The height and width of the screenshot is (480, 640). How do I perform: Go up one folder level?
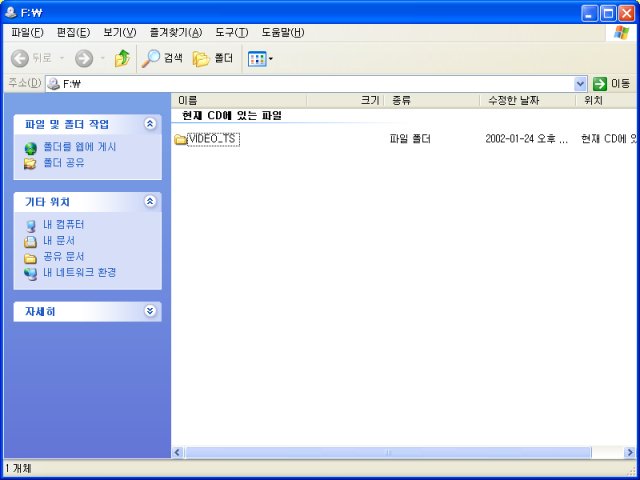(x=122, y=58)
